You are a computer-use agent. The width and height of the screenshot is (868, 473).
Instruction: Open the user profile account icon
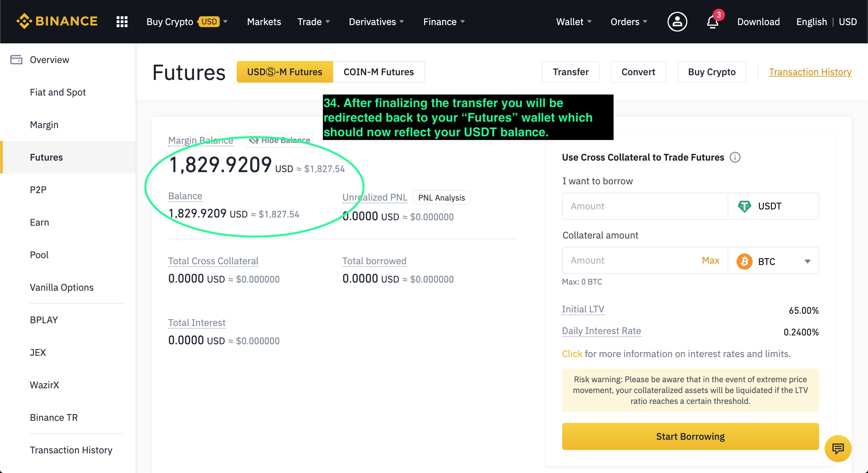pos(677,22)
